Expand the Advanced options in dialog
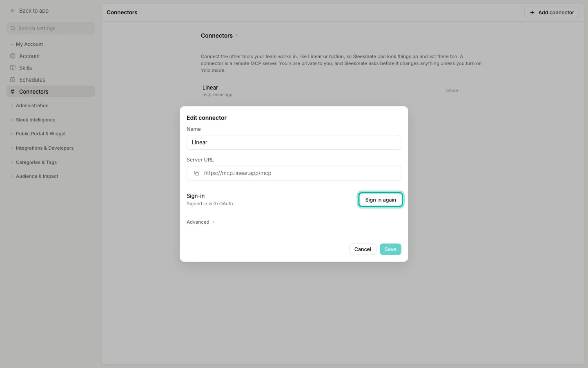588x368 pixels. tap(200, 222)
